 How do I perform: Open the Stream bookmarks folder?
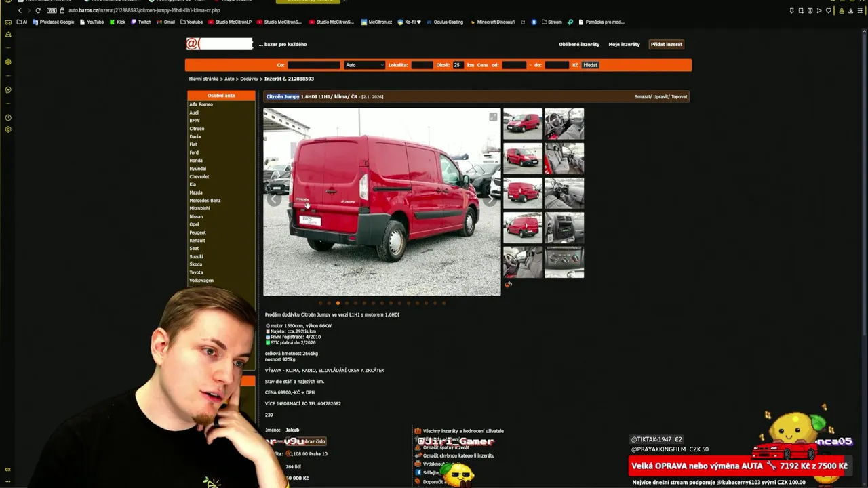[551, 22]
